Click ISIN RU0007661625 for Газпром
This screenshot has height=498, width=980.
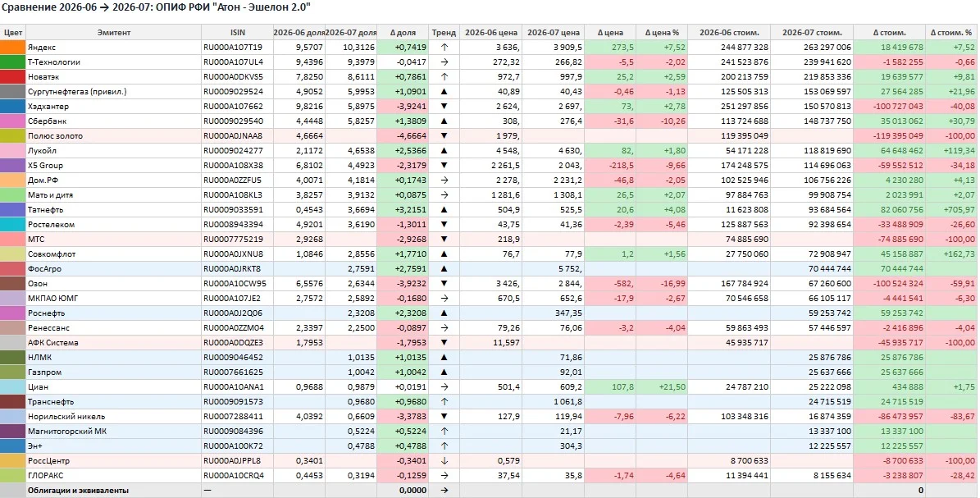click(237, 372)
